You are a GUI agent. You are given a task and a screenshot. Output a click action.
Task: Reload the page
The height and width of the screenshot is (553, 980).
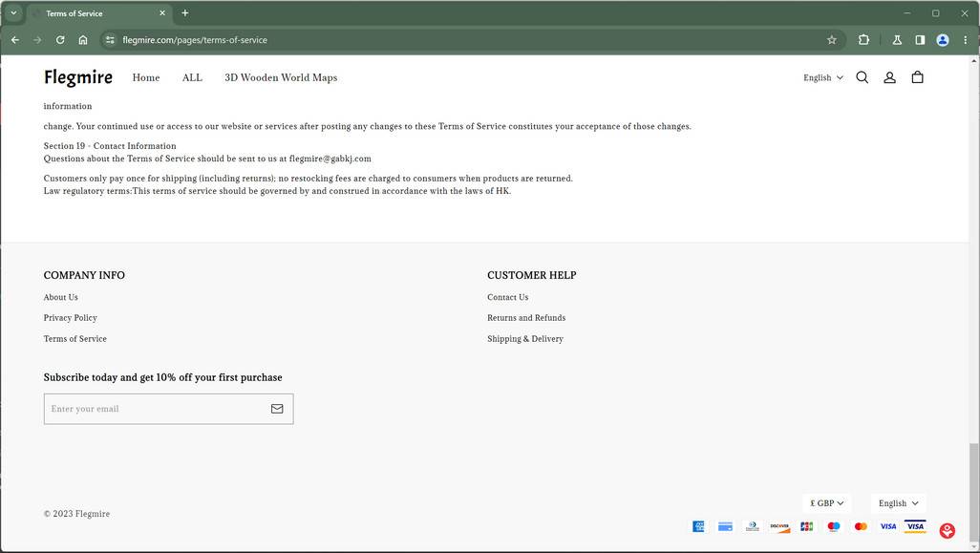click(60, 40)
